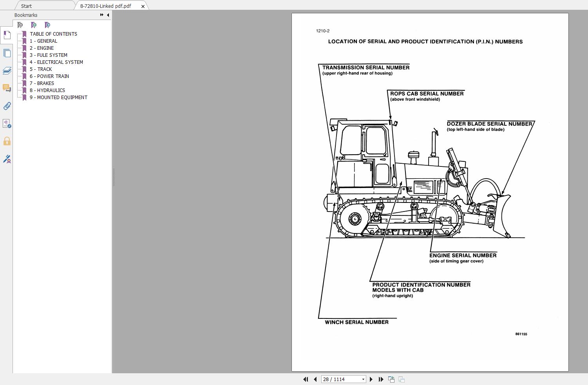This screenshot has width=588, height=385.
Task: Open the Layers panel
Action: click(7, 70)
